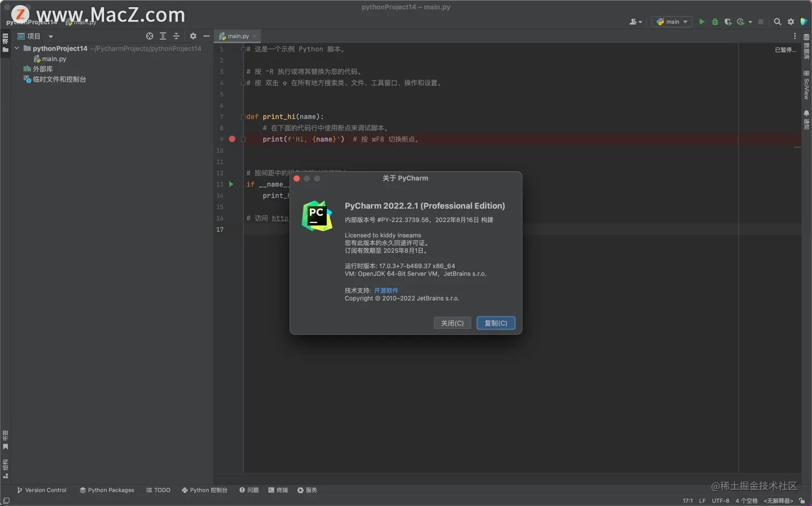Image resolution: width=812 pixels, height=506 pixels.
Task: Expand all in project panel
Action: click(x=163, y=36)
